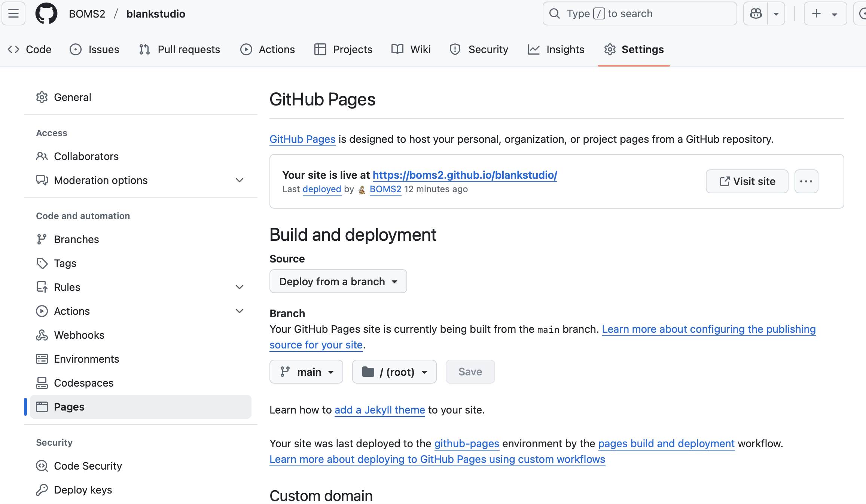This screenshot has height=504, width=866.
Task: Click the sidebar Actions play icon
Action: (42, 311)
